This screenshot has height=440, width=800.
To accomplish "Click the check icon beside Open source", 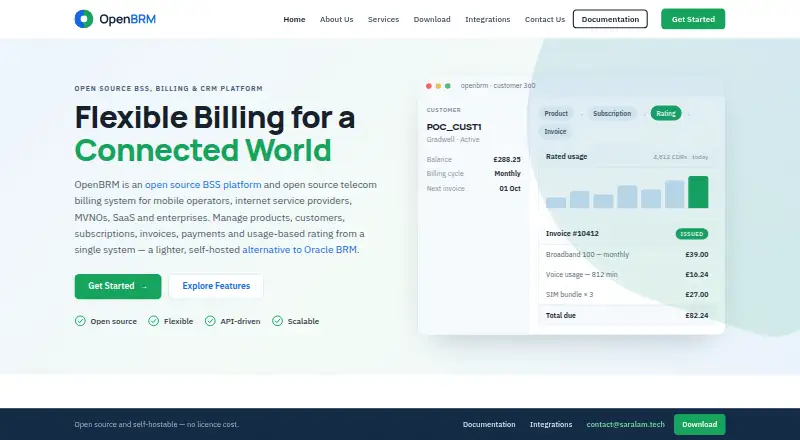I will (80, 321).
